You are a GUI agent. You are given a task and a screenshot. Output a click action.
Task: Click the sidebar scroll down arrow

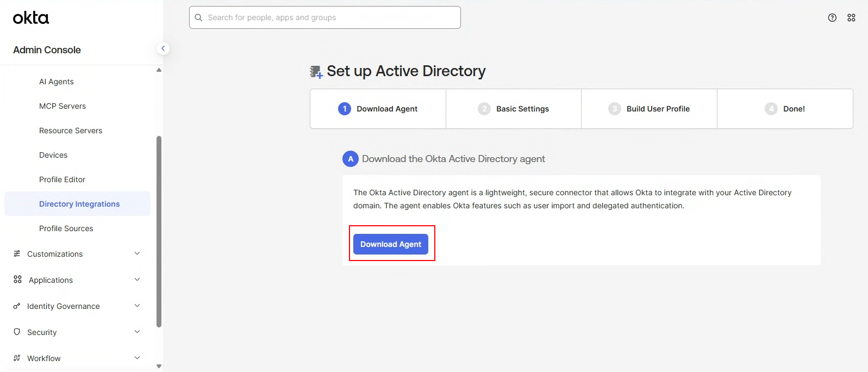[159, 366]
